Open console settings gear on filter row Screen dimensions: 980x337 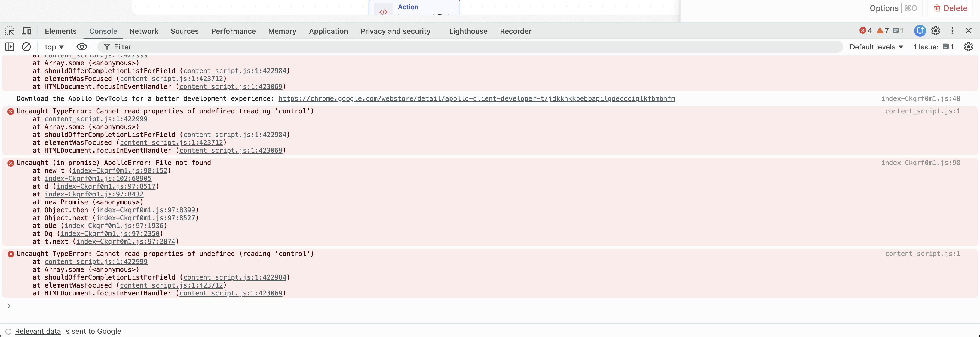[x=968, y=47]
